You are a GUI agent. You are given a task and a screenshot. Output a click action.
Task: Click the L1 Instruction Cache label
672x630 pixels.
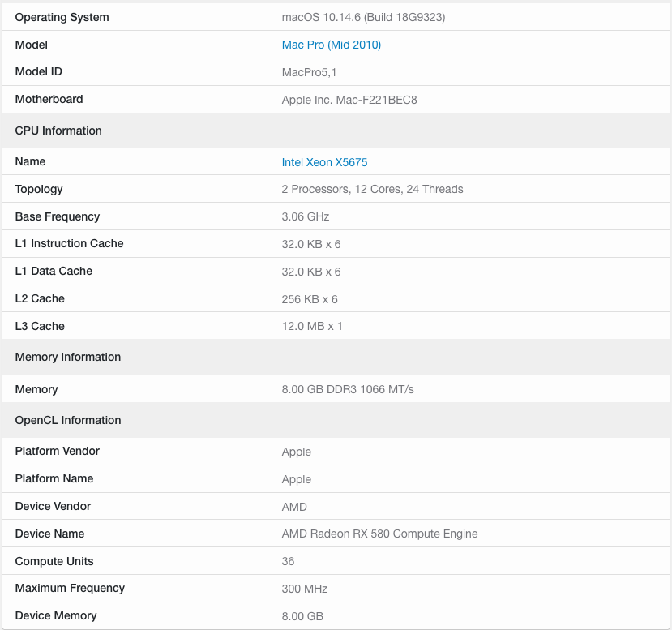[70, 244]
